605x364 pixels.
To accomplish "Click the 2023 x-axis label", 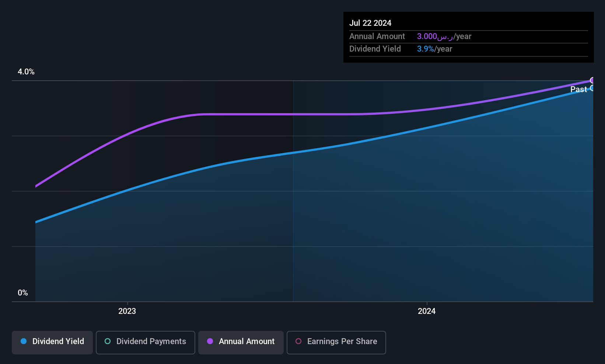I will (127, 311).
